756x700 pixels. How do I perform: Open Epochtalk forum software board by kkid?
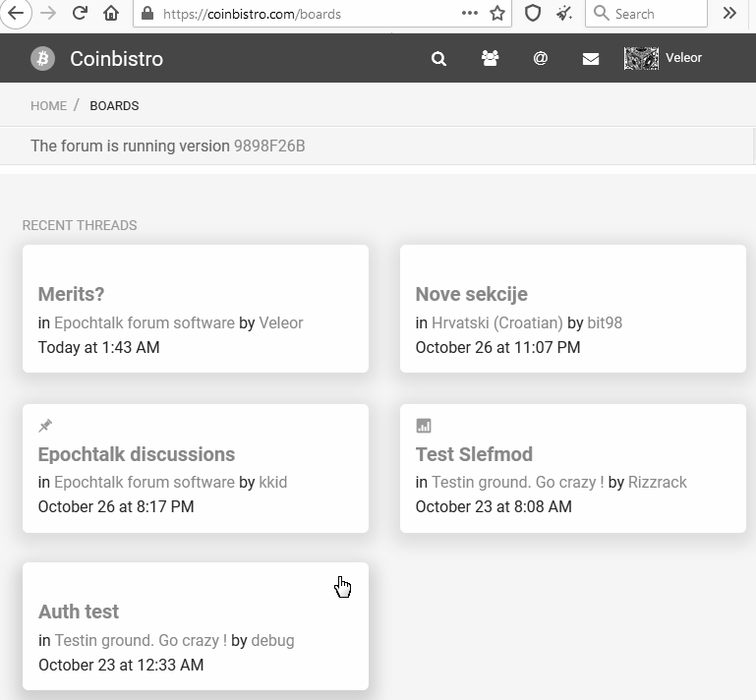pyautogui.click(x=145, y=482)
